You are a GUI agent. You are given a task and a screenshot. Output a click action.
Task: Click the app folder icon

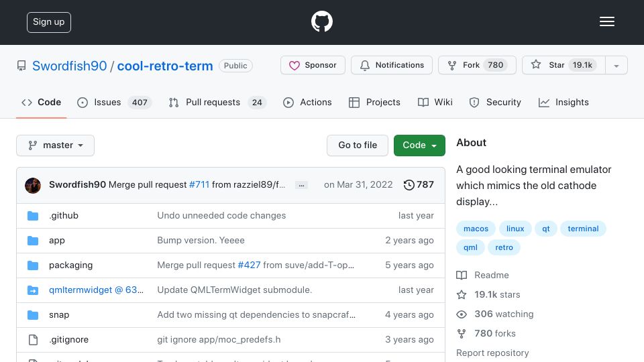click(33, 241)
